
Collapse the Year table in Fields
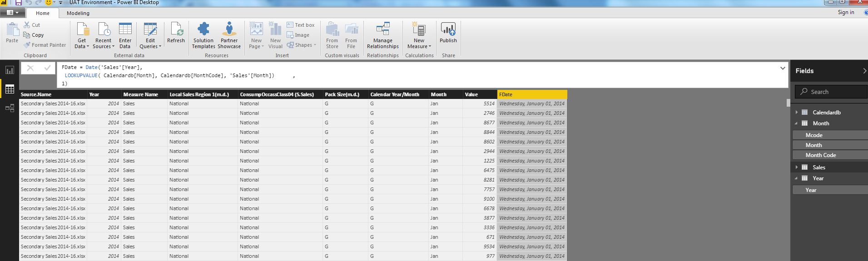(796, 178)
